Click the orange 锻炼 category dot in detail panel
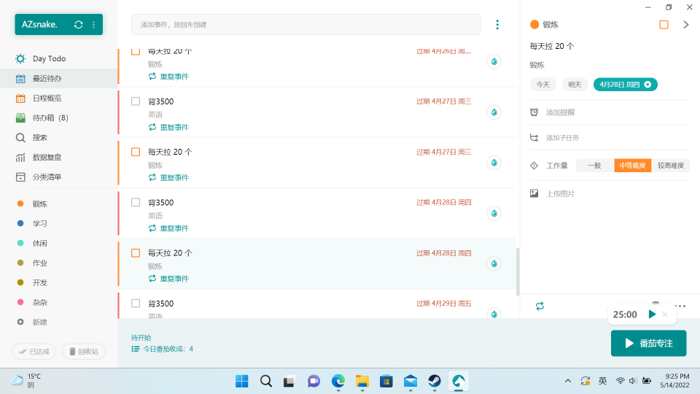The height and width of the screenshot is (394, 700). [534, 25]
